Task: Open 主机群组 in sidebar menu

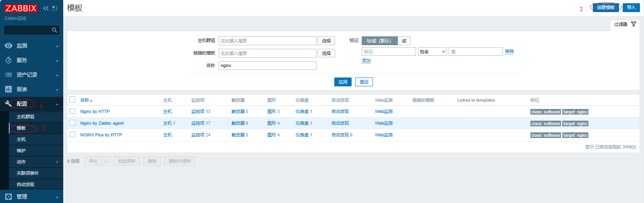Action: point(25,117)
